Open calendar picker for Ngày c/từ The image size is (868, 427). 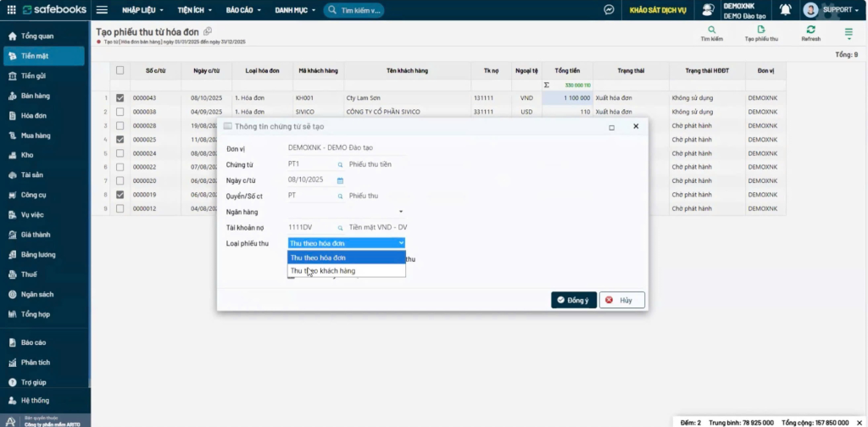[x=340, y=180]
